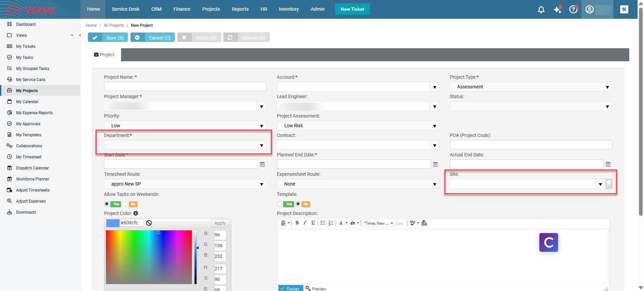Viewport: 644px width, 291px height.
Task: Pick a color in the gradient picker
Action: 149,257
